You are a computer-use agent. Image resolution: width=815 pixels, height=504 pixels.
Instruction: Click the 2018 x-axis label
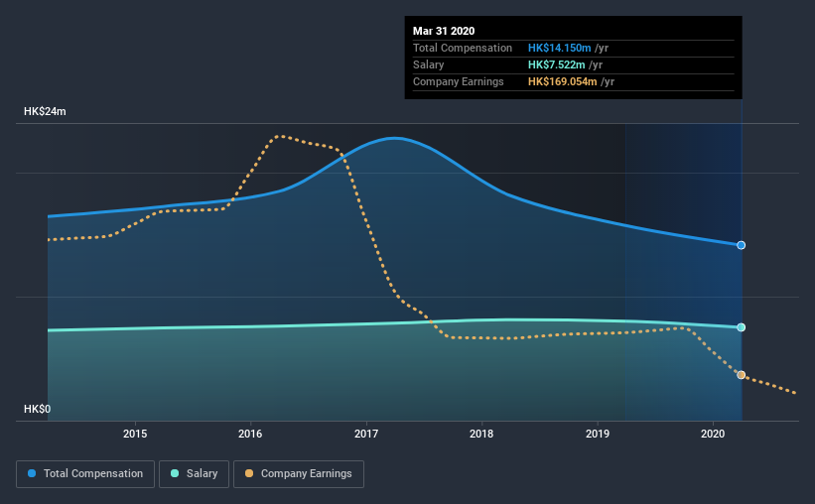click(x=481, y=434)
